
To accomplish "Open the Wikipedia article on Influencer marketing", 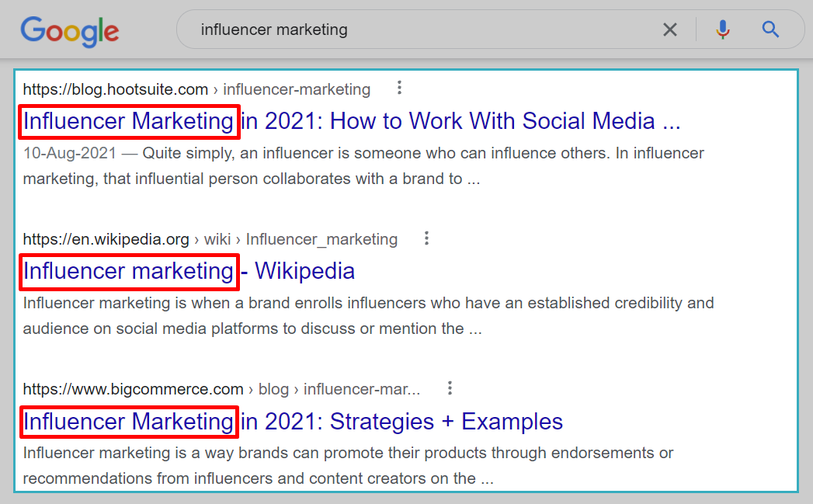I will (188, 272).
